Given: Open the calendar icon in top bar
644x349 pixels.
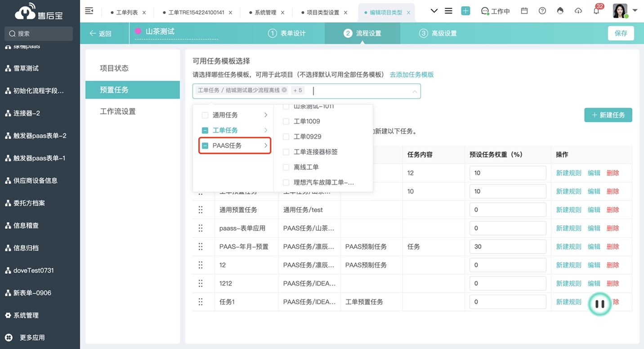Looking at the screenshot, I should 524,11.
